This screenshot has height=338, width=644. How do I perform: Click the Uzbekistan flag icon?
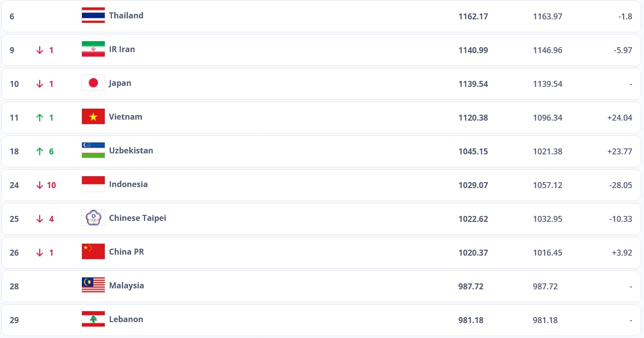[x=93, y=150]
